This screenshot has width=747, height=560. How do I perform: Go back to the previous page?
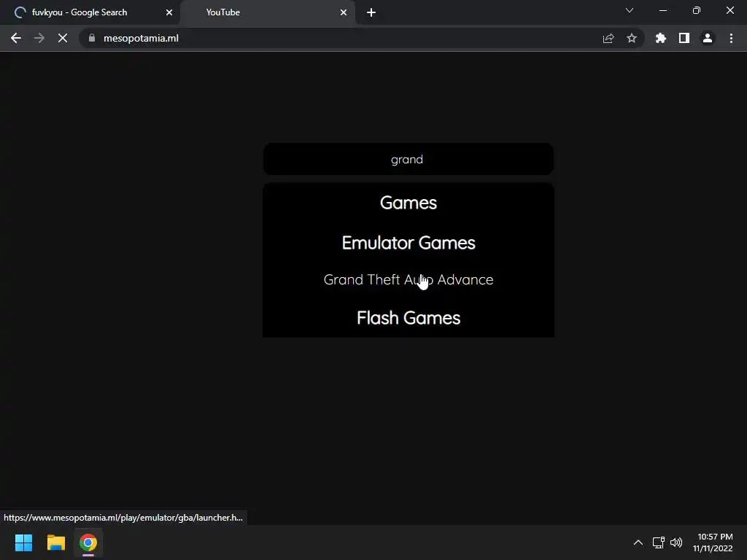click(16, 38)
